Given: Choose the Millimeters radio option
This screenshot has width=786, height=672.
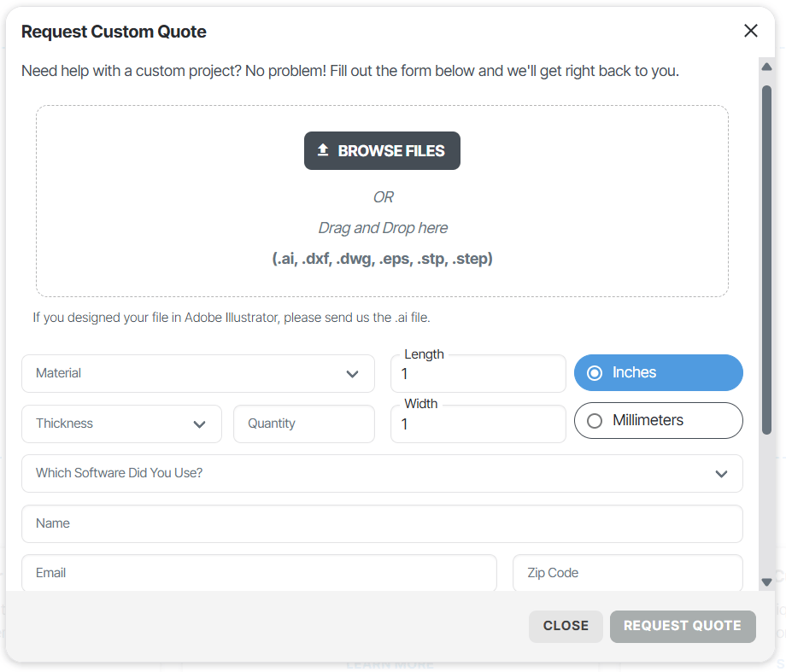Looking at the screenshot, I should click(595, 421).
